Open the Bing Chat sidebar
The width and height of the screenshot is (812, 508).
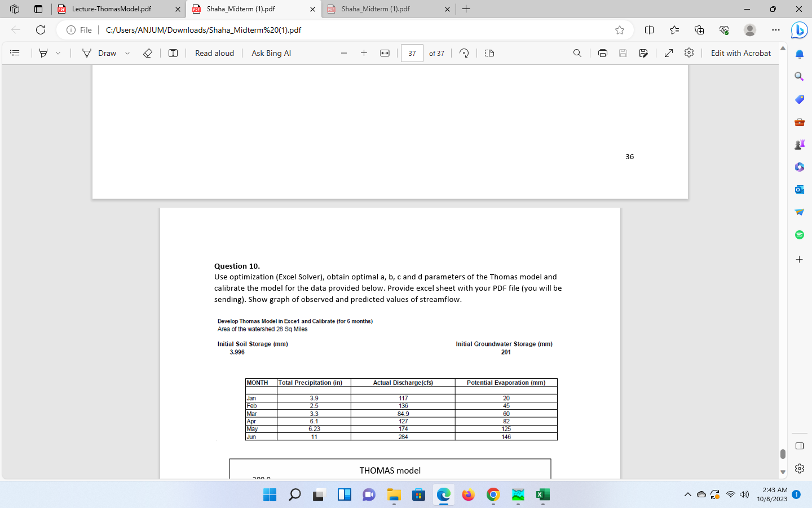[799, 30]
